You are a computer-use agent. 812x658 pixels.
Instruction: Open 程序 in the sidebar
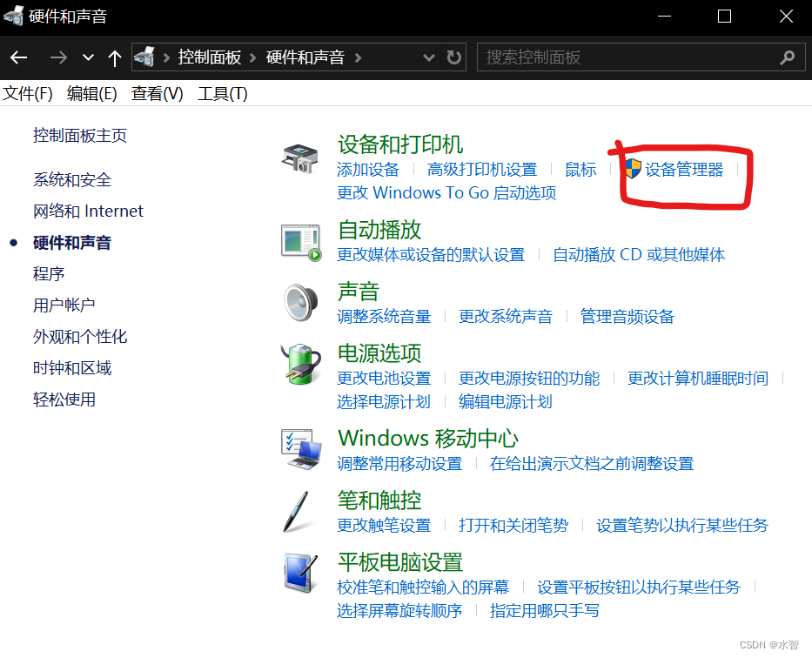coord(49,273)
